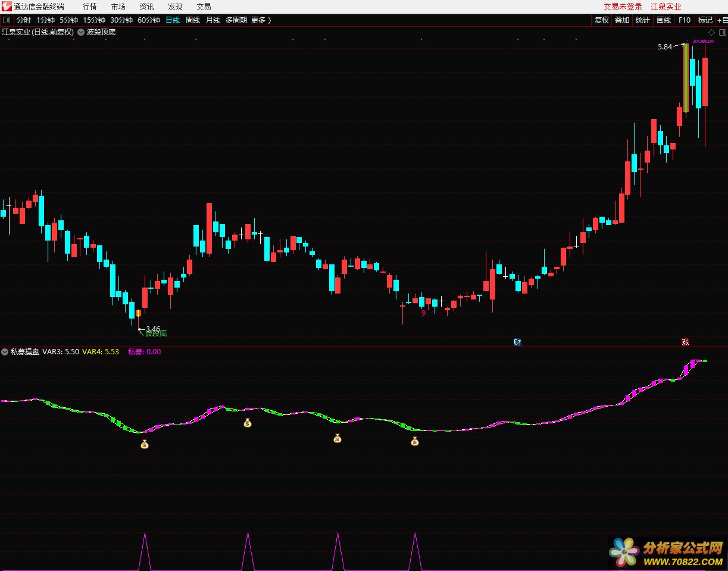Click the +自 add to watchlist button
Viewport: 728px width, 571px height.
[x=721, y=20]
